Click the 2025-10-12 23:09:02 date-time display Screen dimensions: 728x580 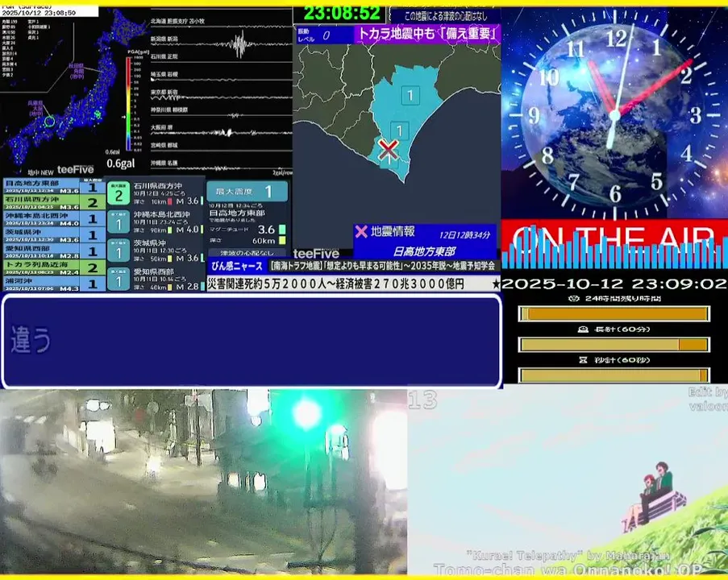[614, 284]
